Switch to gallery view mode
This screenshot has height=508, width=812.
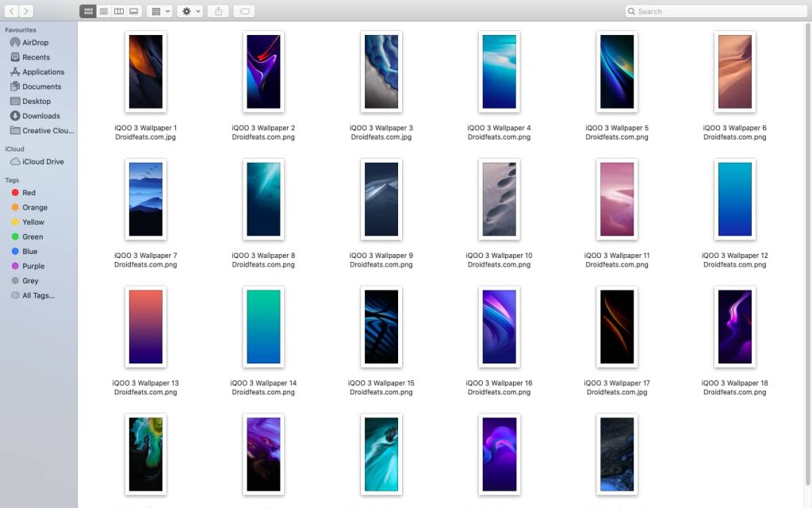(x=133, y=11)
